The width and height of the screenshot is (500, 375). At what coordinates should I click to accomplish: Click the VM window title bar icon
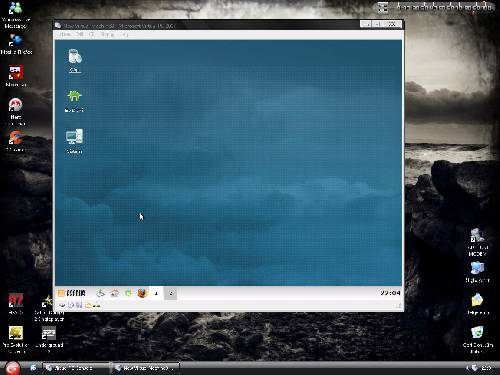(x=58, y=25)
